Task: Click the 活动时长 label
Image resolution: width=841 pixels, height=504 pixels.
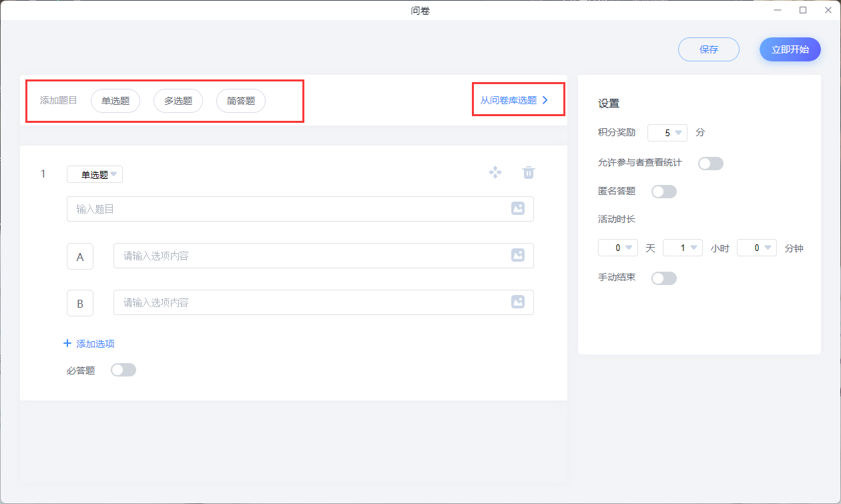Action: tap(617, 218)
